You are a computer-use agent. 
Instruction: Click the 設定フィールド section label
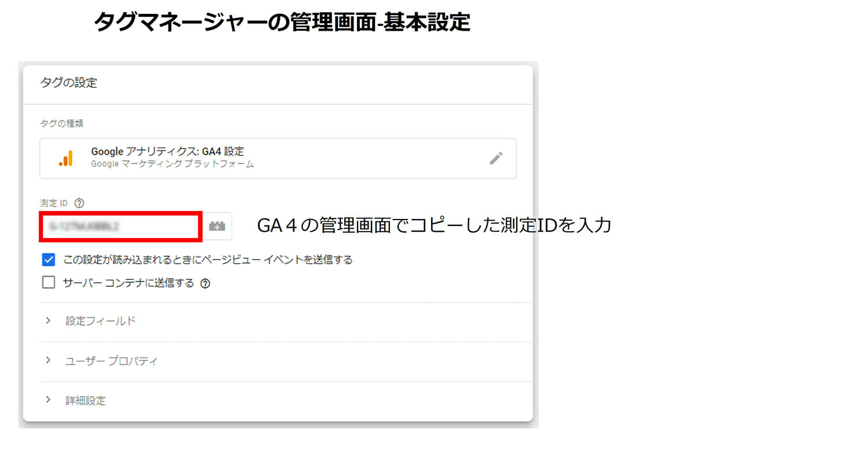[101, 321]
